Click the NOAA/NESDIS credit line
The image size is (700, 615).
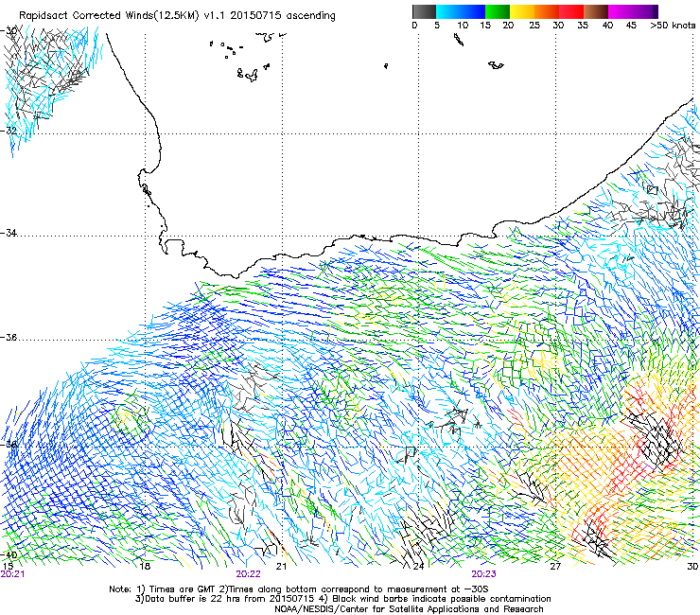(409, 609)
